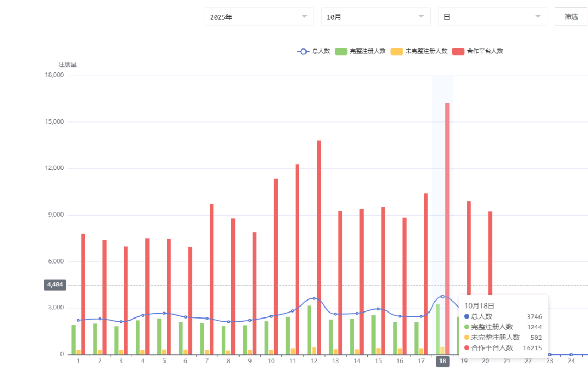Toggle 未完整注册人数 legend item

[419, 51]
